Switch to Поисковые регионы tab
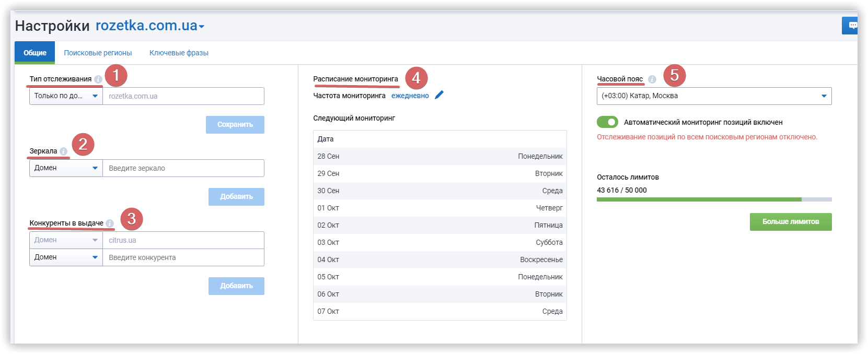Viewport: 868px width, 354px height. (98, 53)
